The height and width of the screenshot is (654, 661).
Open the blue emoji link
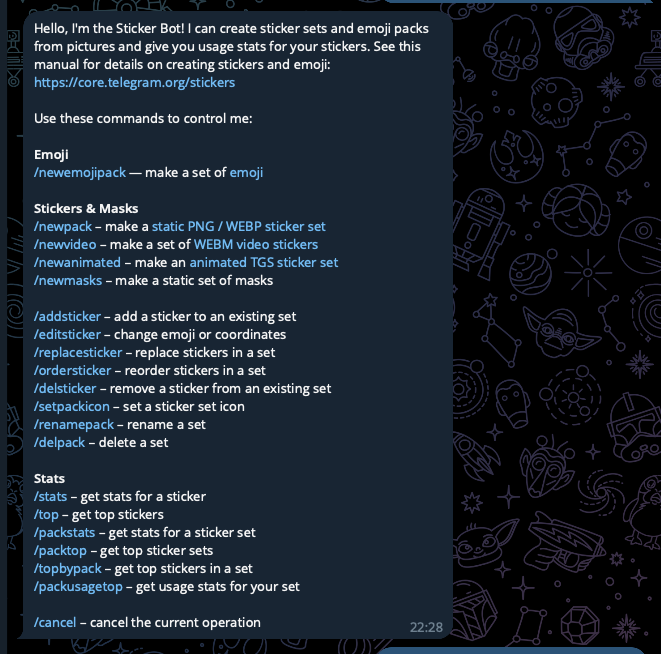click(246, 173)
